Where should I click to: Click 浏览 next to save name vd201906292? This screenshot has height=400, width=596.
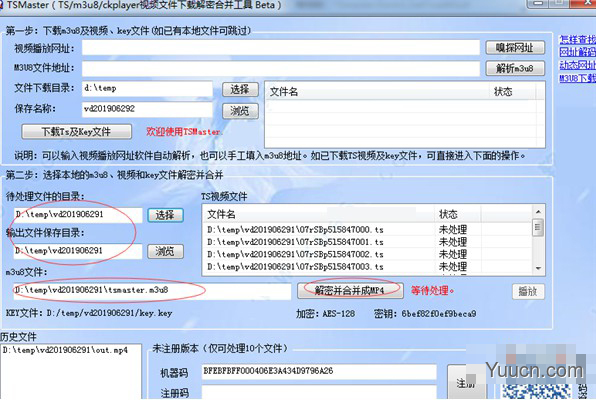click(x=240, y=111)
